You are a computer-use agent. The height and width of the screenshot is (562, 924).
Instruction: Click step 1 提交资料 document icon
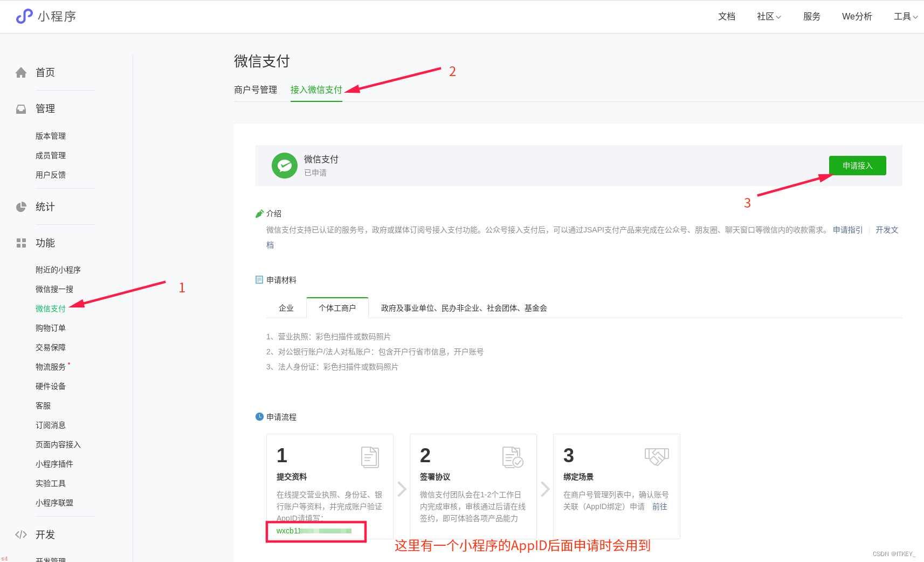370,457
